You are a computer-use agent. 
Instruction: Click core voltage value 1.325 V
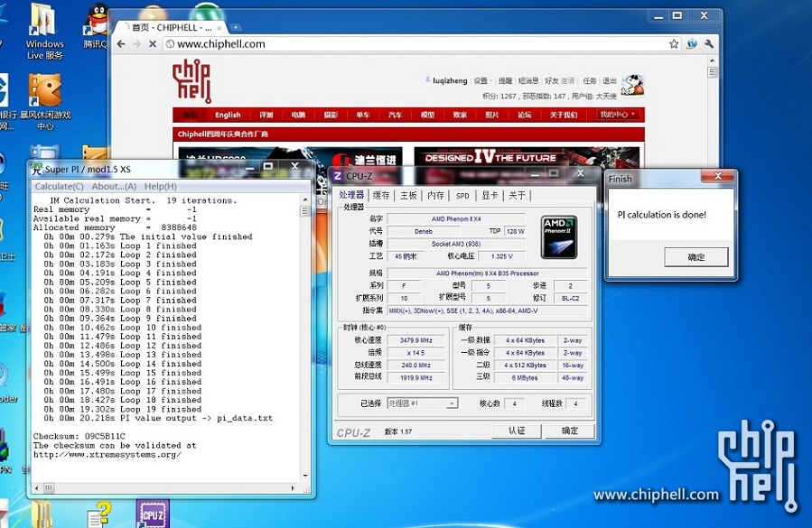(x=502, y=256)
